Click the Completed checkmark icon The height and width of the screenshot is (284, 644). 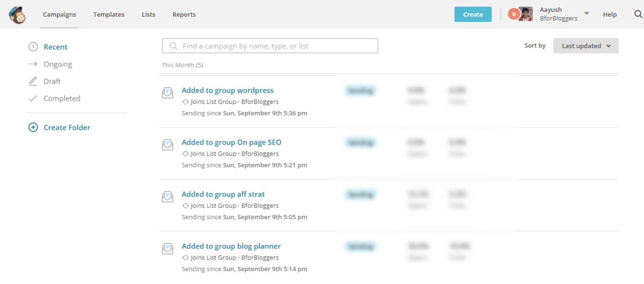[x=33, y=99]
